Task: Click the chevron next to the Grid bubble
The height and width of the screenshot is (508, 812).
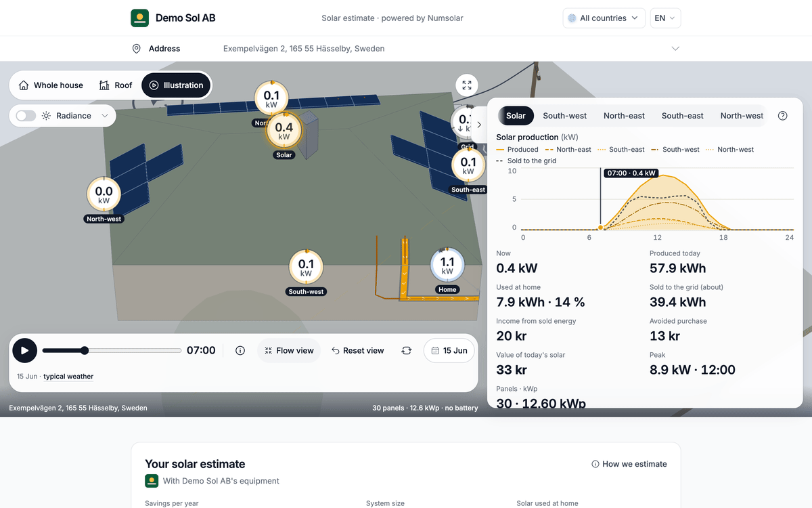Action: (479, 125)
